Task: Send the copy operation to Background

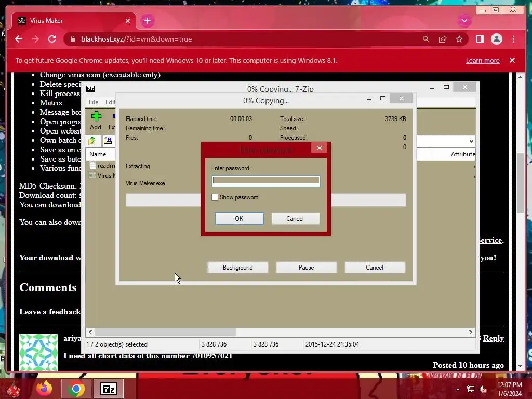Action: coord(237,268)
